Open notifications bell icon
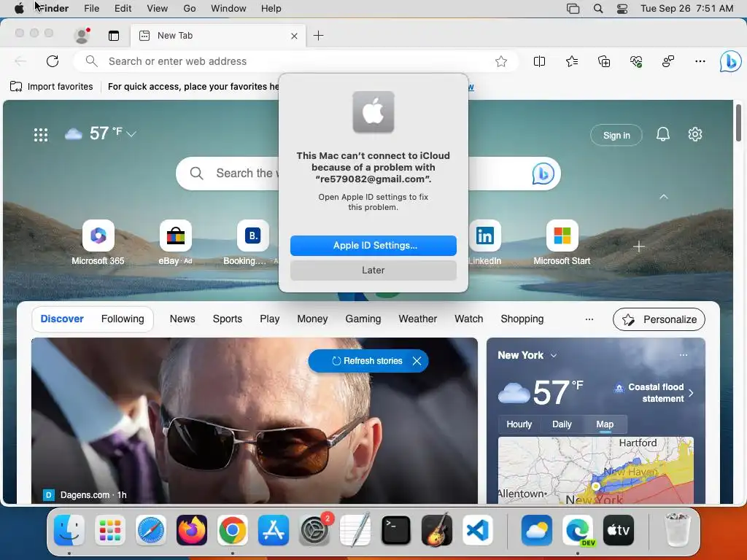 click(x=662, y=134)
